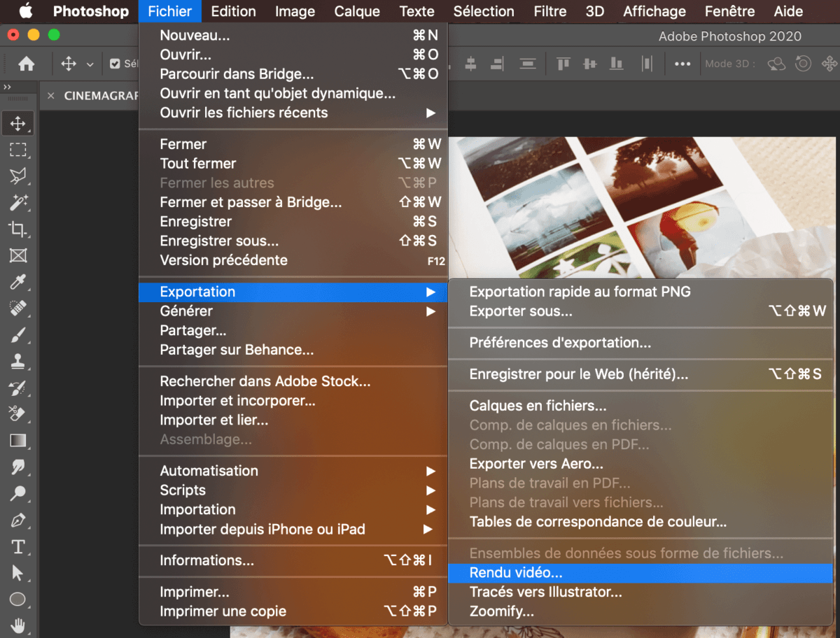840x638 pixels.
Task: Select the Lasso tool
Action: coord(17,176)
